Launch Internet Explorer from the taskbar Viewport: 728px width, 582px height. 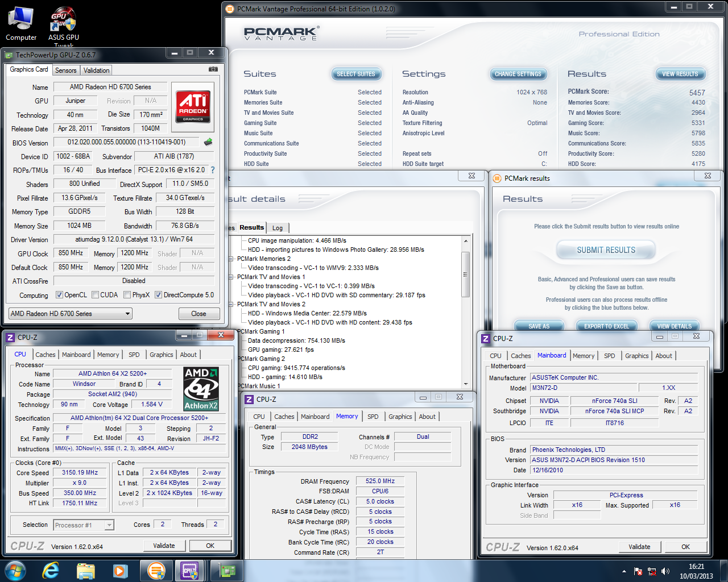point(51,571)
